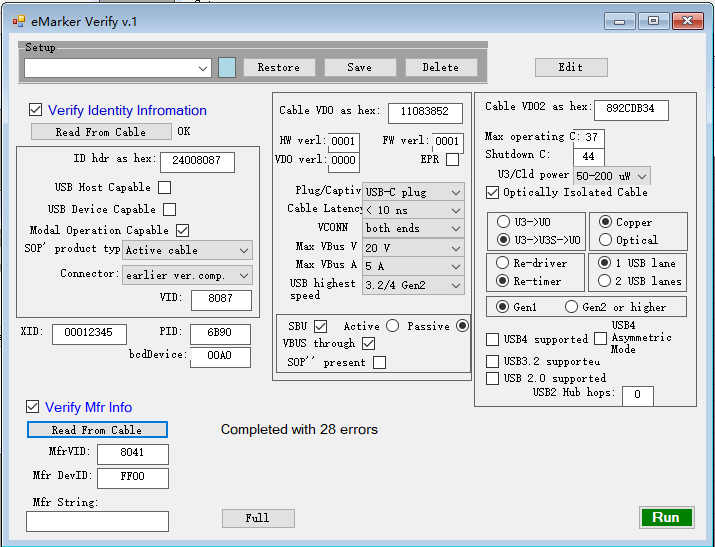
Task: Click the Restore button
Action: (x=279, y=67)
